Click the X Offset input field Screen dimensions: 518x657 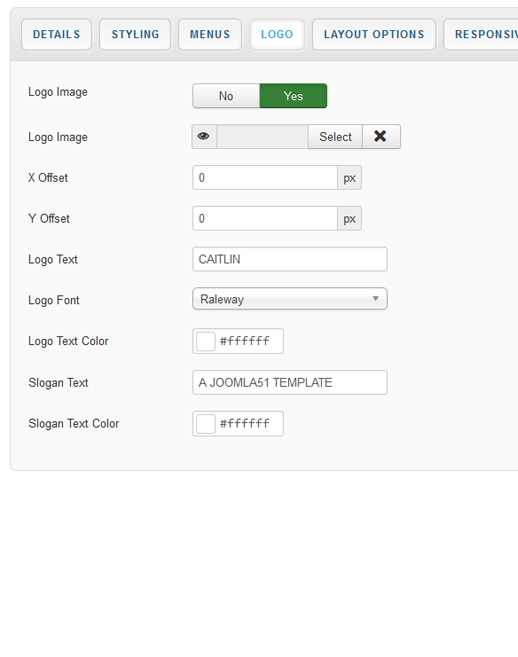pyautogui.click(x=265, y=178)
